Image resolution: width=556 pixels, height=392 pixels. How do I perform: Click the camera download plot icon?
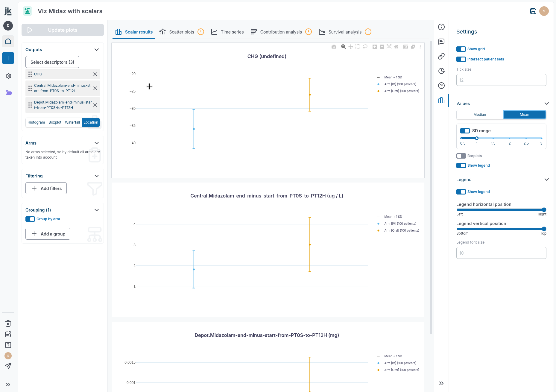point(334,47)
